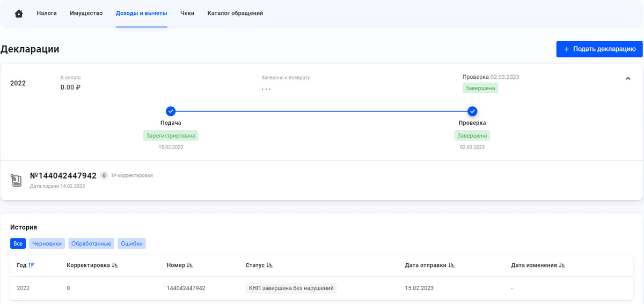Show only Ошибки in history
The width and height of the screenshot is (644, 304).
131,244
